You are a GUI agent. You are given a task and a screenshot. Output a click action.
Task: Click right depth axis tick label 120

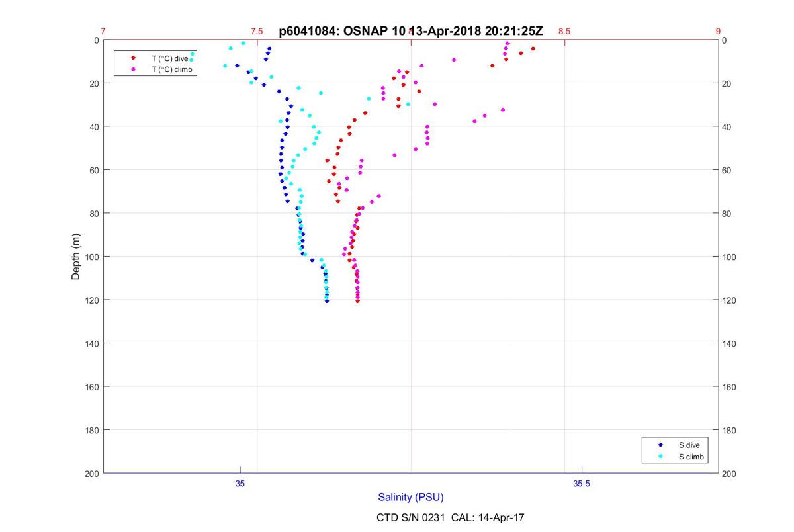pos(729,300)
